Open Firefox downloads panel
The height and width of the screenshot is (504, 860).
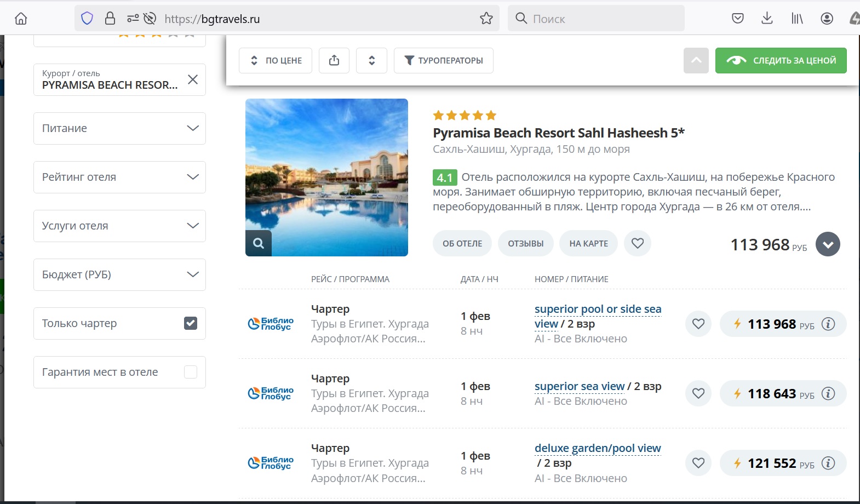767,19
